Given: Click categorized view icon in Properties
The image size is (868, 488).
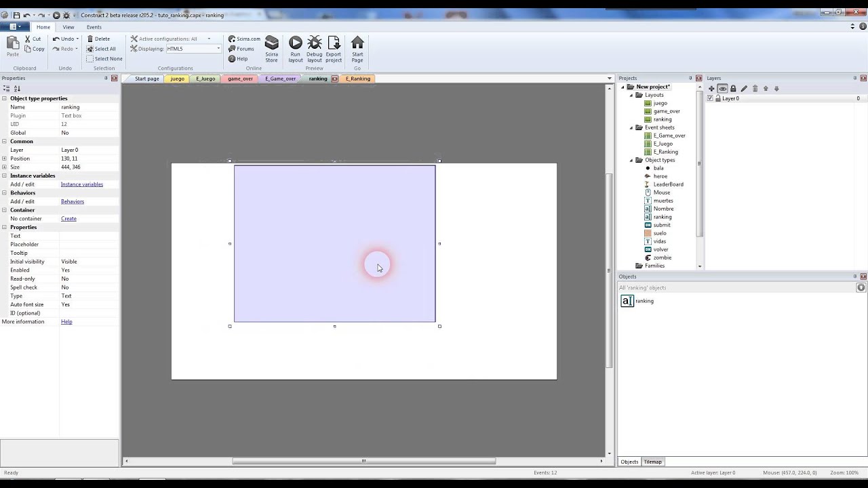Looking at the screenshot, I should point(7,89).
